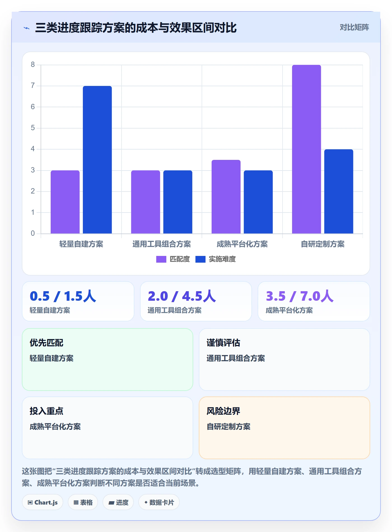Click the 成熟平台化方案 x-axis label
This screenshot has height=532, width=392.
pyautogui.click(x=242, y=244)
